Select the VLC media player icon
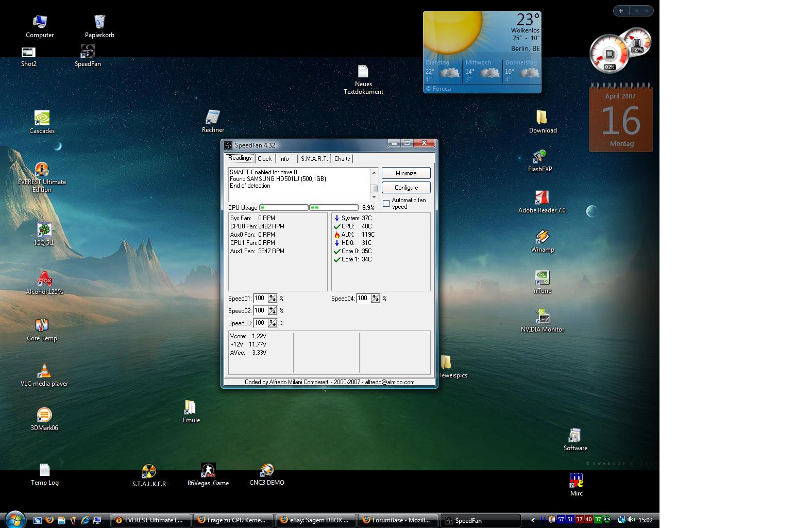 (x=44, y=375)
